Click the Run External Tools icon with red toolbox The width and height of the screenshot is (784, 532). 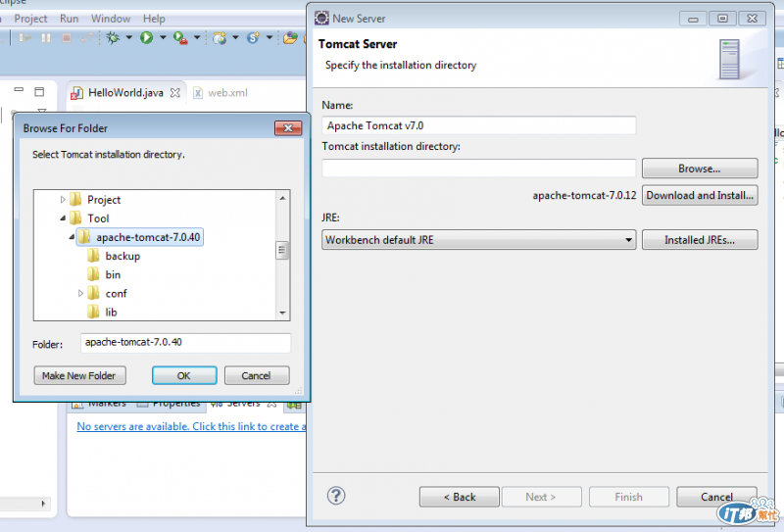click(x=180, y=38)
